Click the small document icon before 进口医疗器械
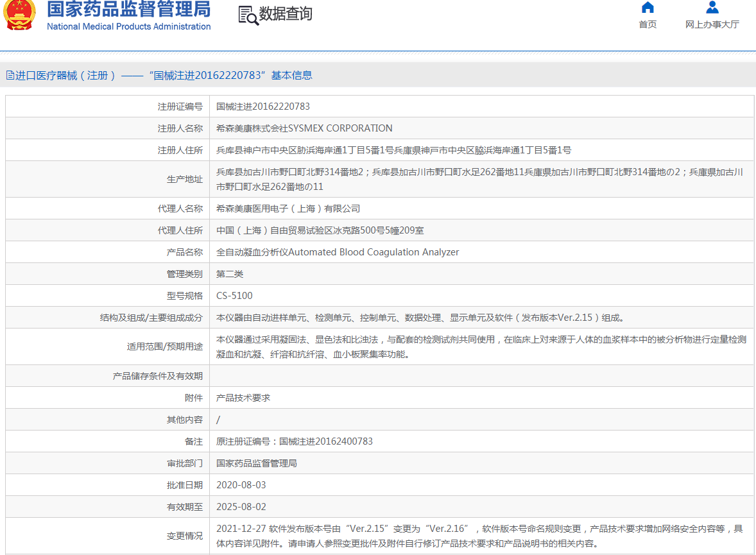The width and height of the screenshot is (756, 555). [x=10, y=75]
